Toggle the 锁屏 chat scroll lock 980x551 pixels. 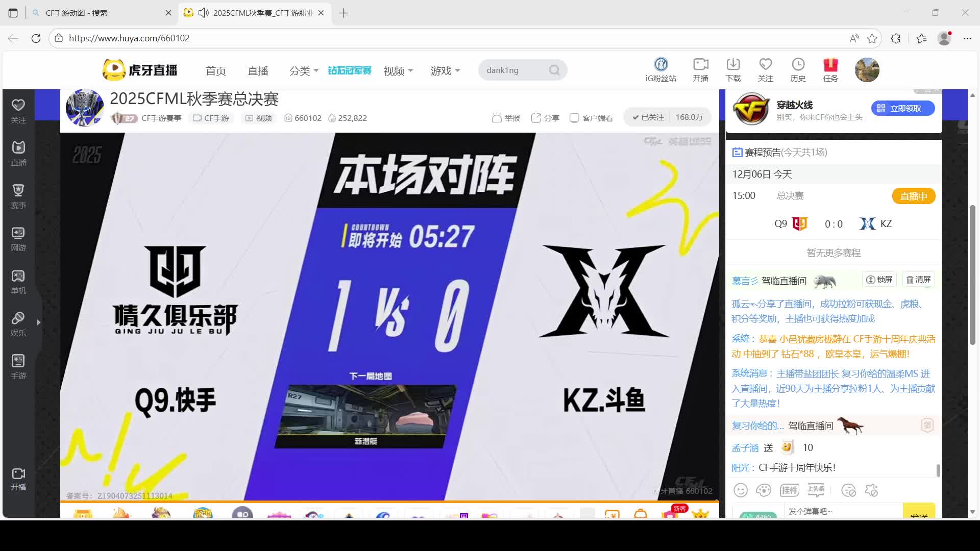[879, 280]
